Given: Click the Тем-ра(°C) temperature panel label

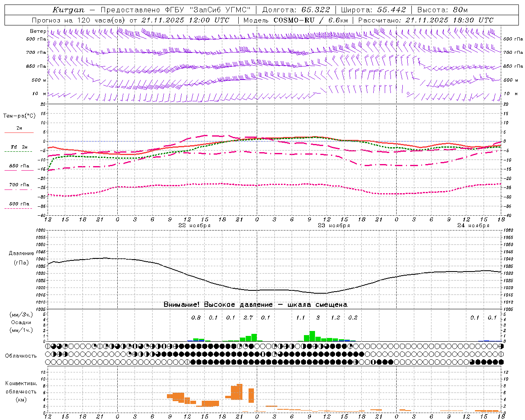Looking at the screenshot, I should (x=19, y=116).
